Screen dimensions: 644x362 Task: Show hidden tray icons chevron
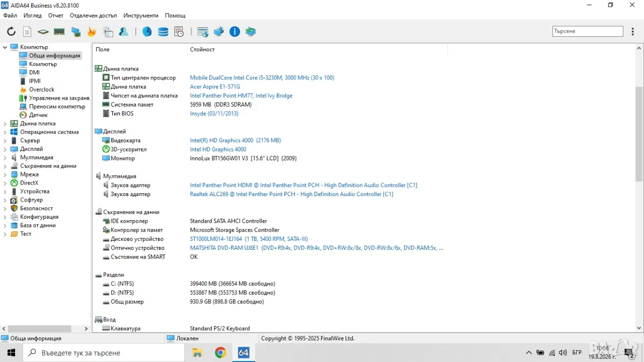click(529, 352)
